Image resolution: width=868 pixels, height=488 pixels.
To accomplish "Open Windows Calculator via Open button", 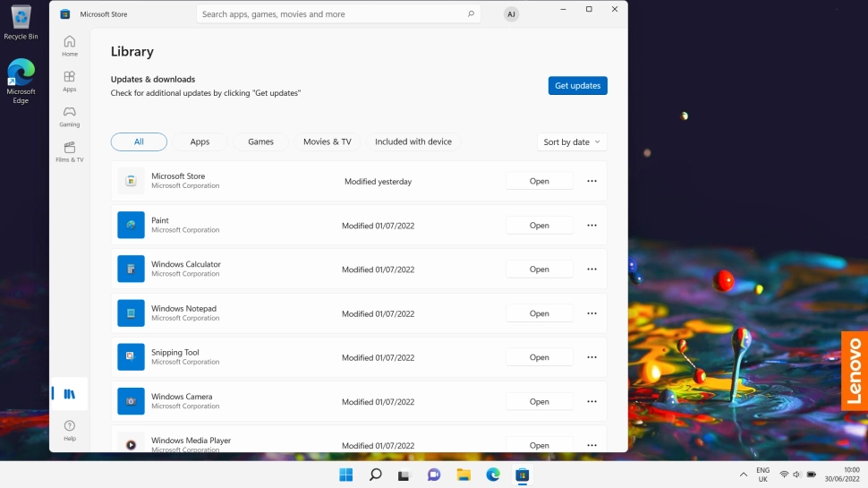I will pos(540,270).
